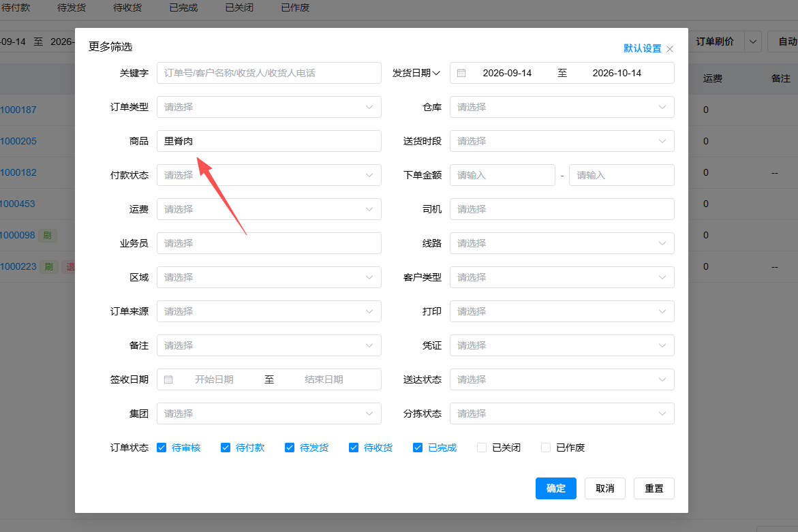Open the 分拣状态 dropdown

tap(562, 414)
